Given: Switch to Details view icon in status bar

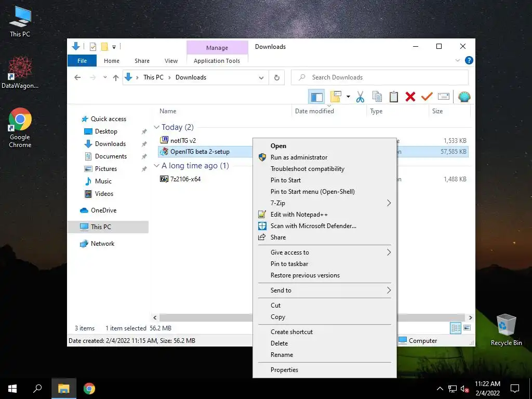Looking at the screenshot, I should [455, 328].
